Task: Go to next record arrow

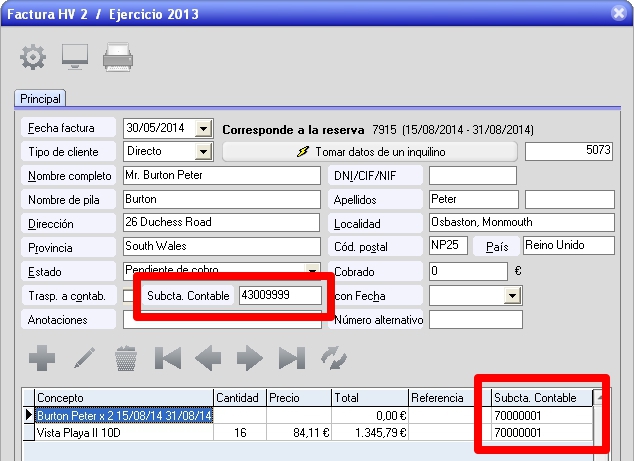Action: click(x=249, y=358)
